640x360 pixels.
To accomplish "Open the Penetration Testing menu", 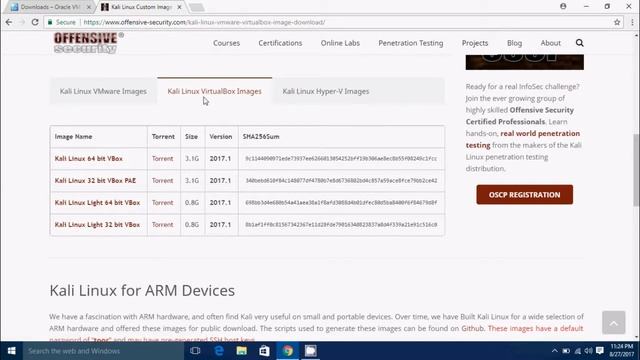I will [411, 43].
